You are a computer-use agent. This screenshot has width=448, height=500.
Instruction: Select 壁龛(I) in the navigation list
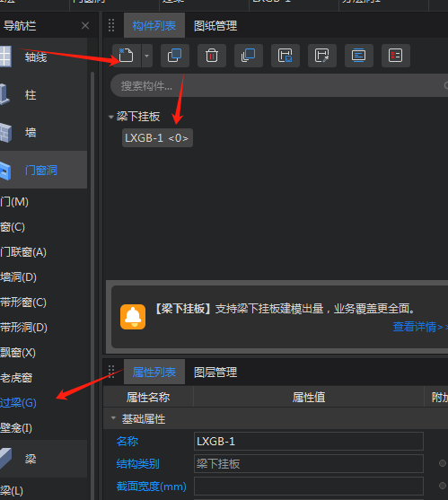click(x=16, y=428)
